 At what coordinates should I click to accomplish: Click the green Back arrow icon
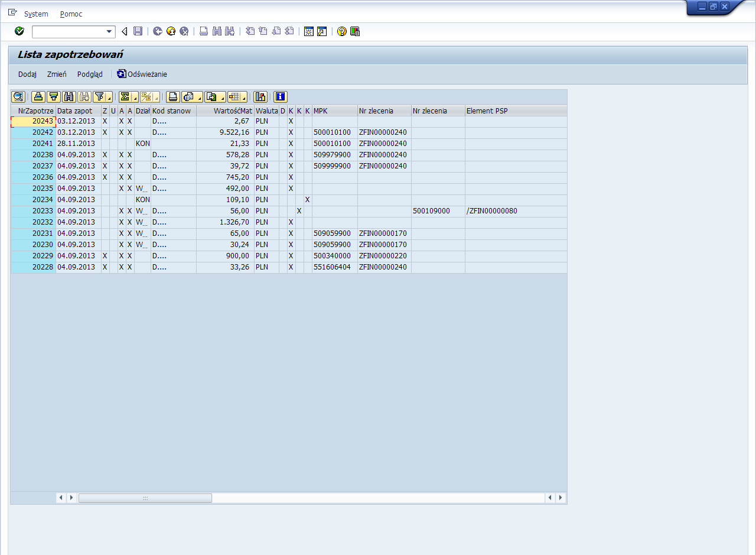tap(158, 31)
